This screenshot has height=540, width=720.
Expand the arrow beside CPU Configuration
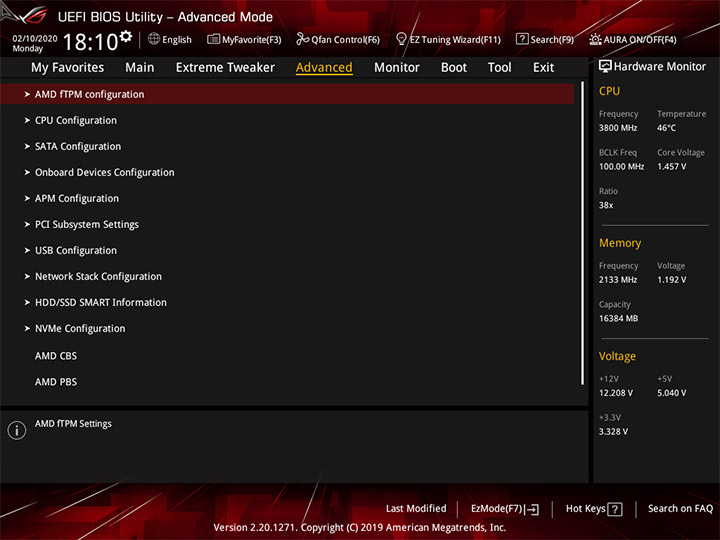coord(27,120)
